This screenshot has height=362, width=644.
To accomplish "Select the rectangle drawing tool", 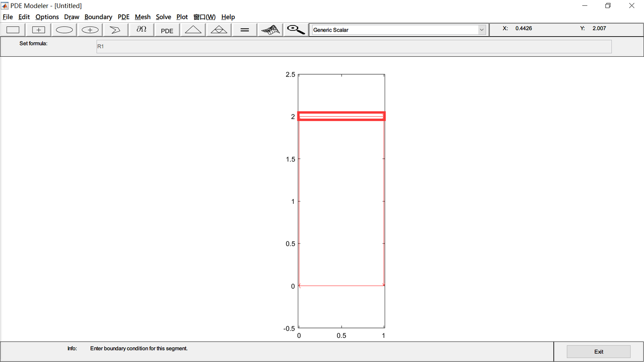I will (x=13, y=29).
